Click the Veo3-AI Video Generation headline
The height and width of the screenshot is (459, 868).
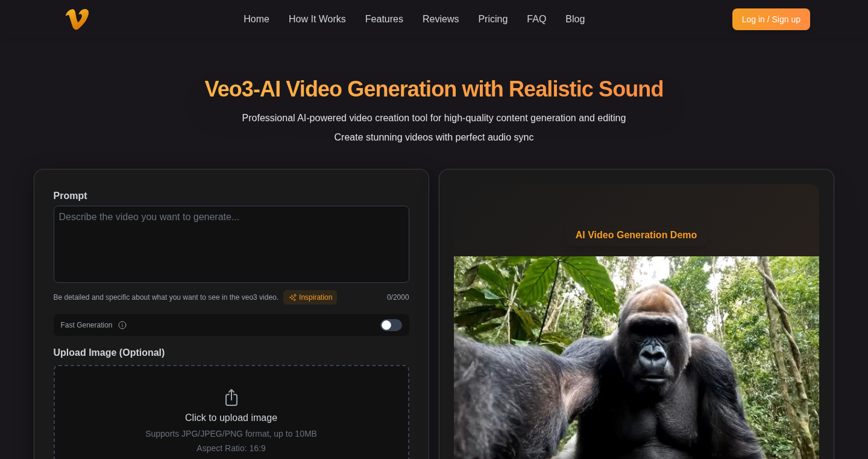tap(434, 89)
